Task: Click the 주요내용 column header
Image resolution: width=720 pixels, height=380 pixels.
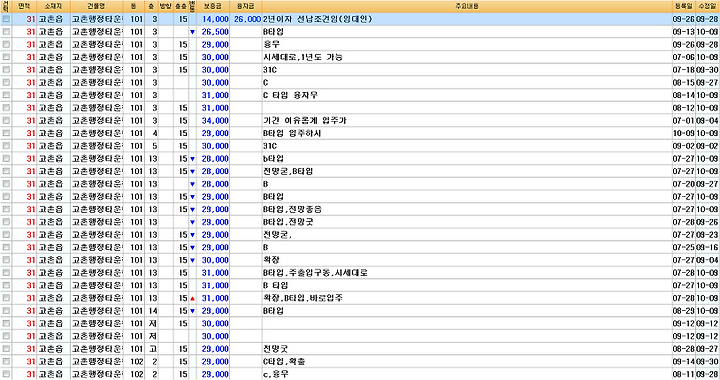Action: (x=467, y=6)
